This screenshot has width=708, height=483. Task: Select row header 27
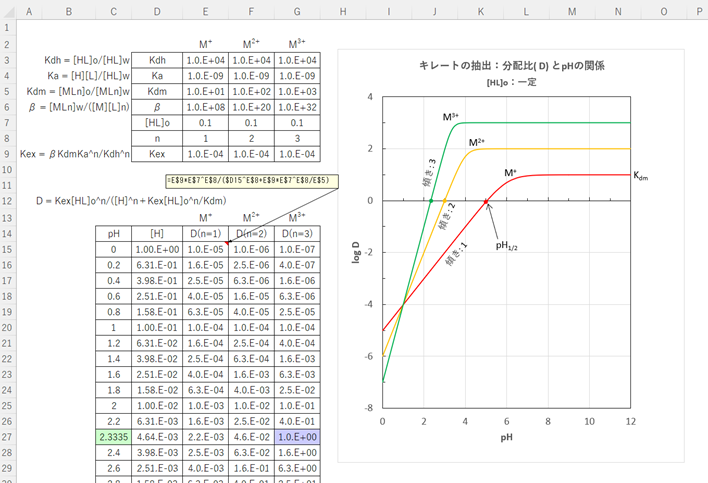coord(7,437)
